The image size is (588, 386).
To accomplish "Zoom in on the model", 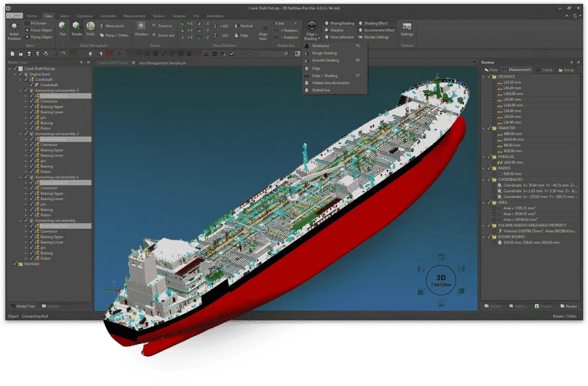I will tap(162, 26).
